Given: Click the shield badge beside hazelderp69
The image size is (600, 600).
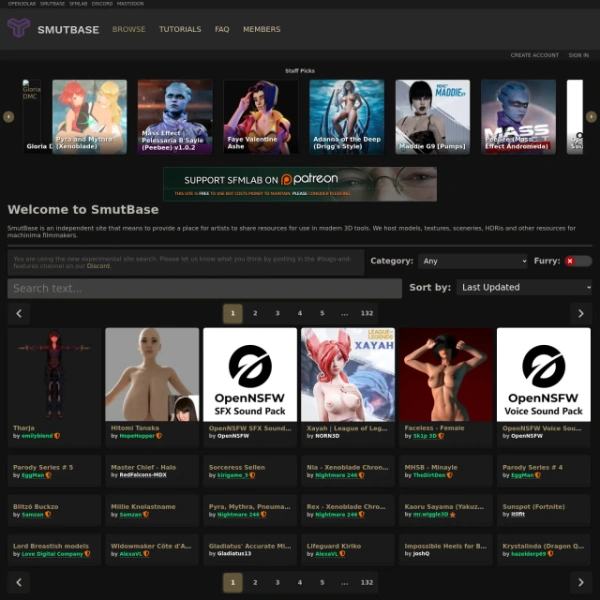Looking at the screenshot, I should pyautogui.click(x=550, y=554).
